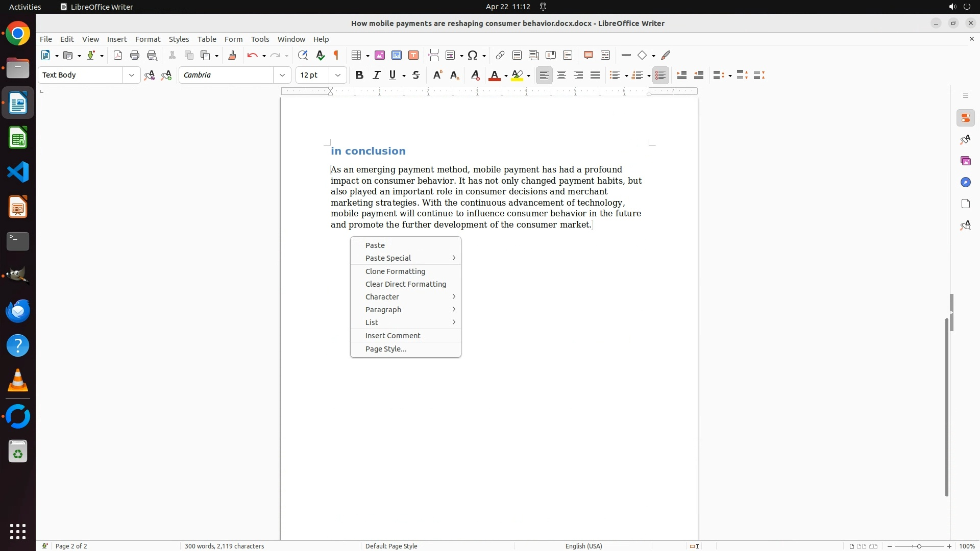Click the Find and Replace icon
This screenshot has width=980, height=551.
[x=303, y=55]
